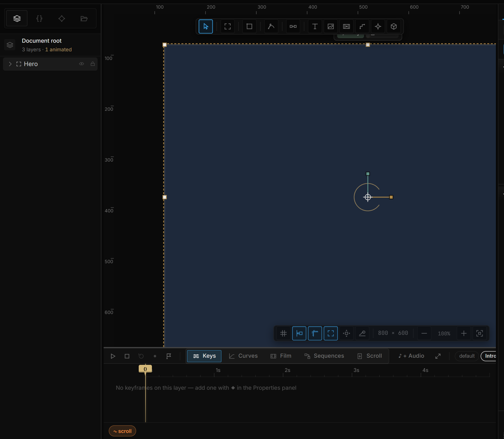The width and height of the screenshot is (504, 439).
Task: Click the rotation handle above pivot
Action: pyautogui.click(x=368, y=174)
